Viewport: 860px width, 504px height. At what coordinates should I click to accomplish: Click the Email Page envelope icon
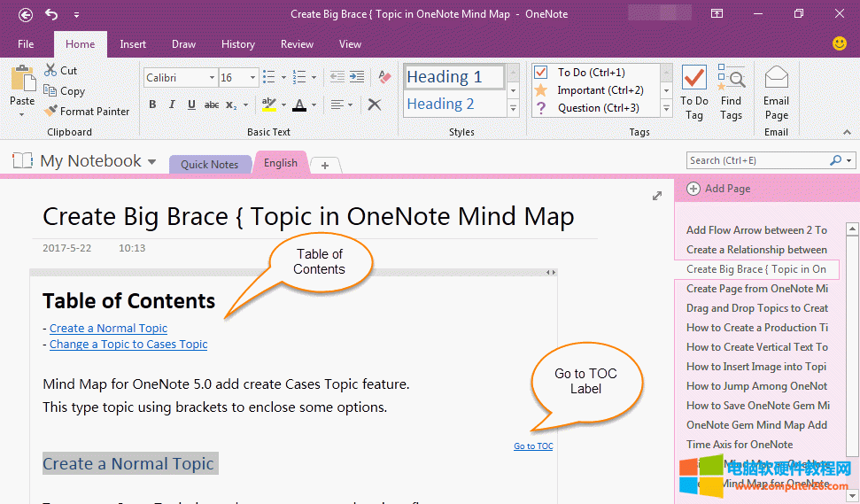776,78
